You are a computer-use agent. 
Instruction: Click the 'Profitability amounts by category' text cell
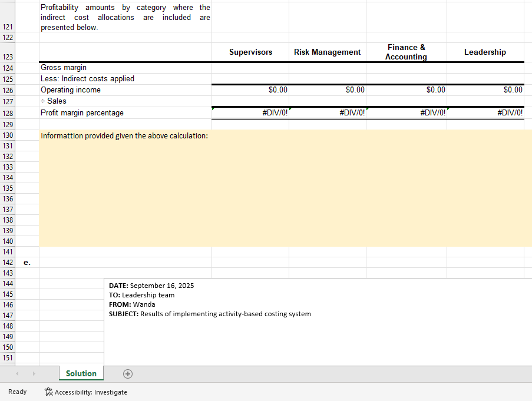tap(125, 17)
